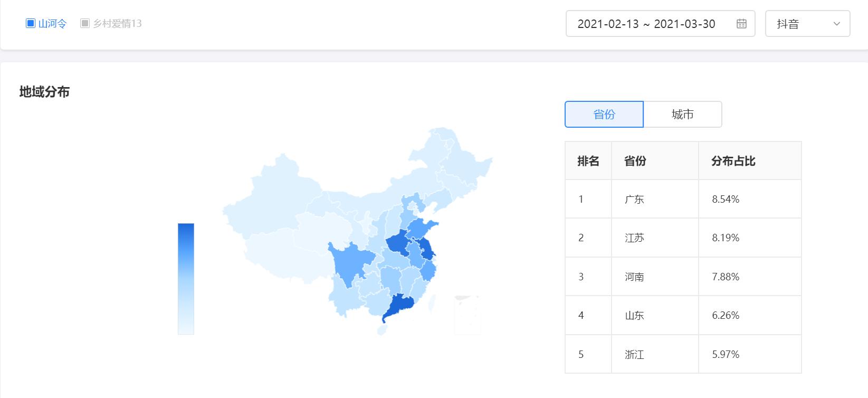This screenshot has height=398, width=868.
Task: Select the 广东 table cell
Action: [x=655, y=199]
